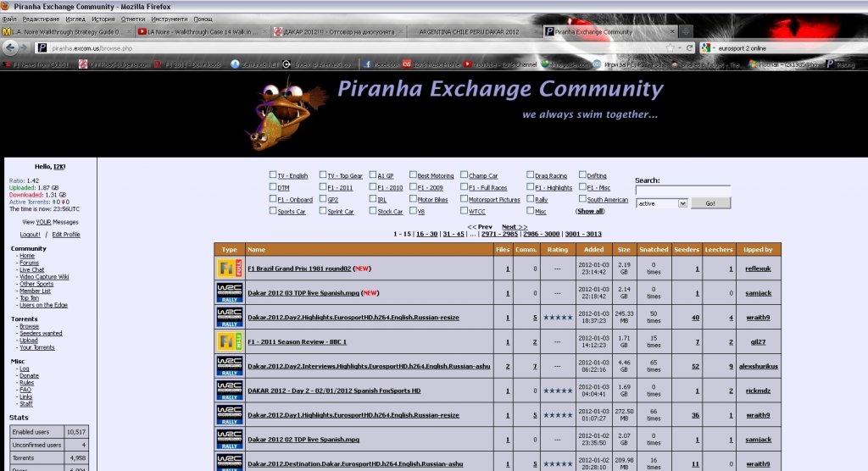Screen dimensions: 868x471
Task: Click the WRC Rally icon for Dakar 2012 03 TDP
Action: (x=229, y=293)
